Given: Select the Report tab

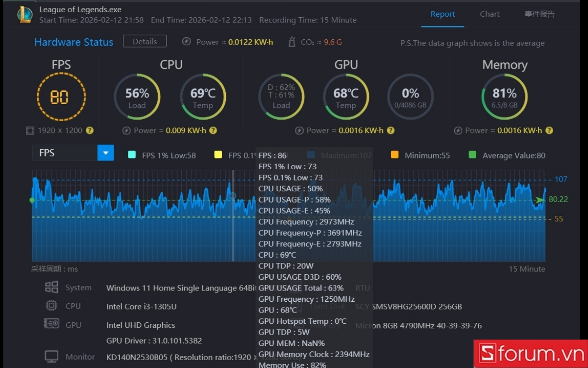Looking at the screenshot, I should point(442,14).
